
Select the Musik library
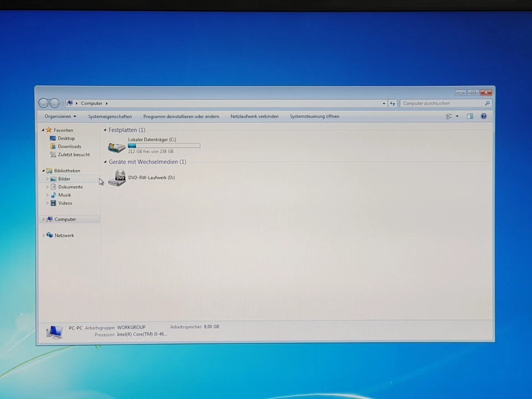[x=64, y=195]
